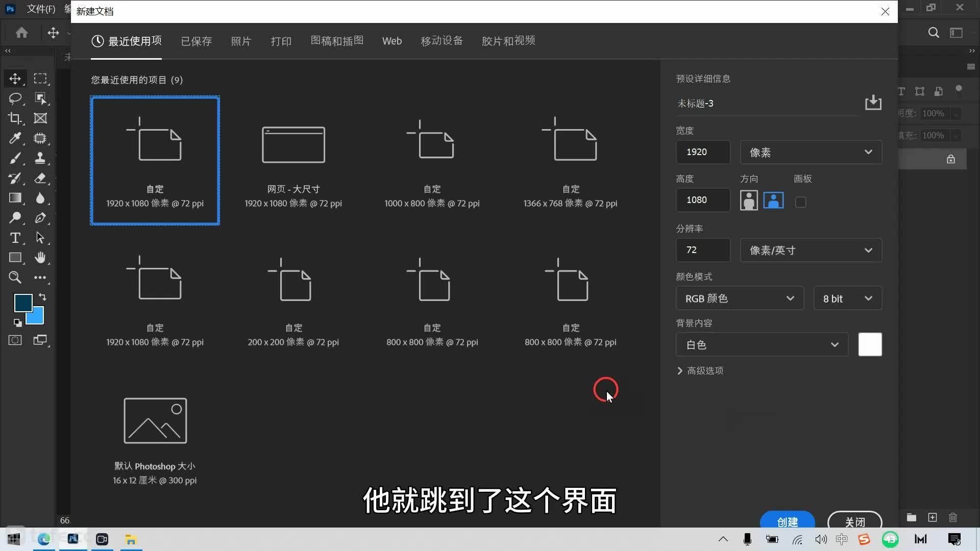The width and height of the screenshot is (980, 551).
Task: Open the workspace switcher icon
Action: coord(956,33)
